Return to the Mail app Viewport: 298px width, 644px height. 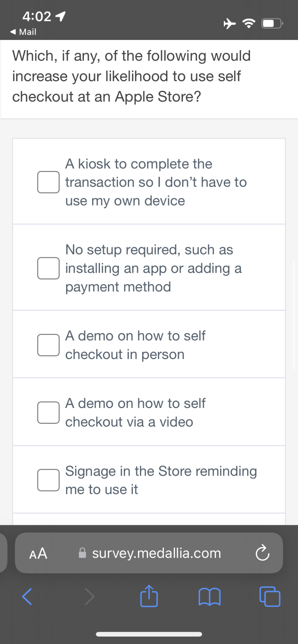tap(23, 32)
